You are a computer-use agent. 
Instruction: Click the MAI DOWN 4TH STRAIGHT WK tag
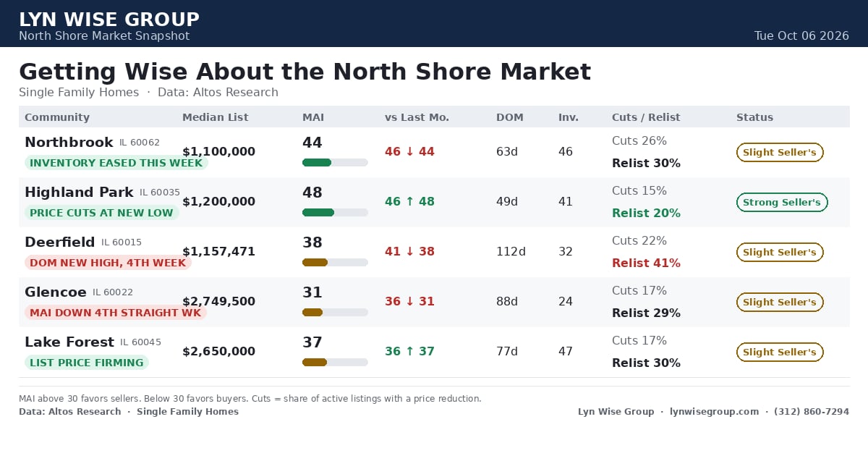pyautogui.click(x=116, y=313)
